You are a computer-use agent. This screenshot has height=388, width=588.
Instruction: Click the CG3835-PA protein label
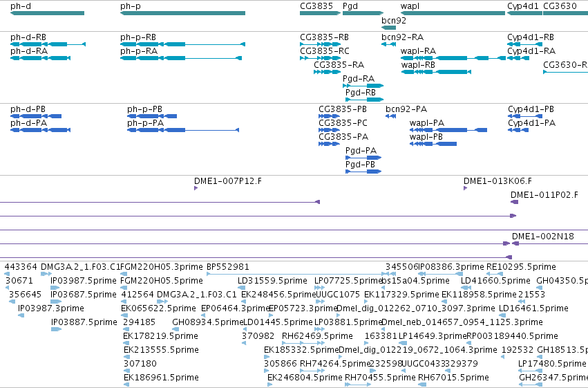tap(343, 137)
